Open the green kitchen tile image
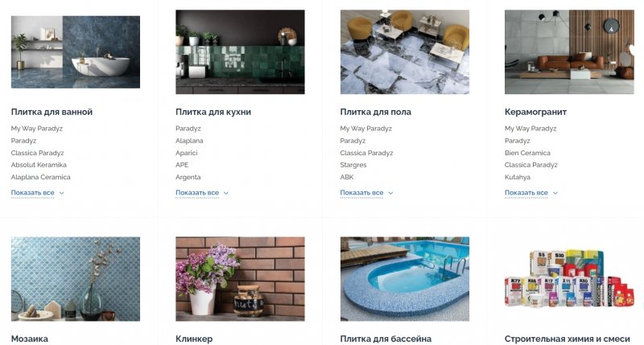 tap(240, 52)
